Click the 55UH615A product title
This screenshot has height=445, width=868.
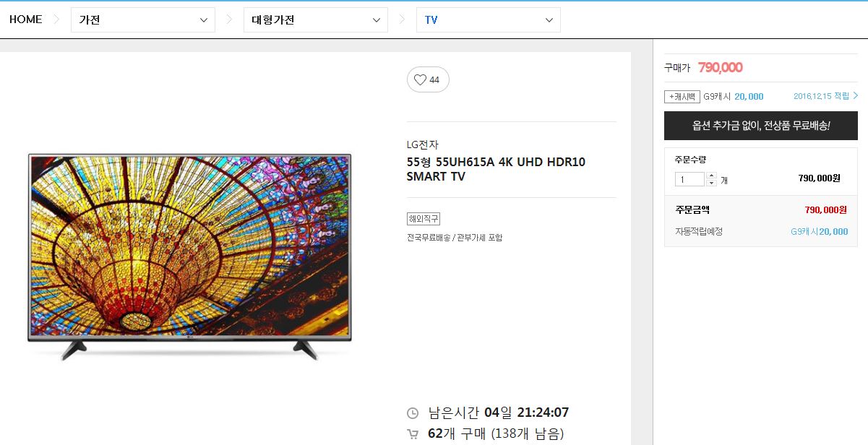tap(496, 169)
